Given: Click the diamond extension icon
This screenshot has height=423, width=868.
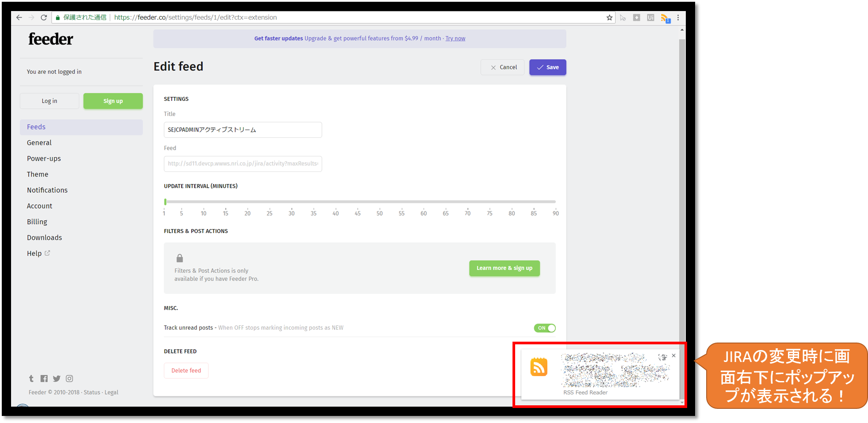Looking at the screenshot, I should pyautogui.click(x=637, y=17).
